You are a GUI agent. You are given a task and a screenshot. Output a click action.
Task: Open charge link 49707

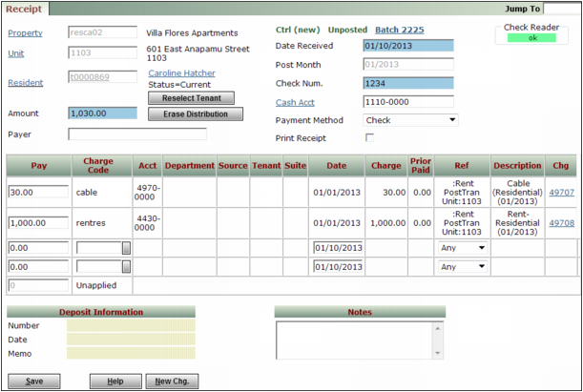tap(562, 192)
